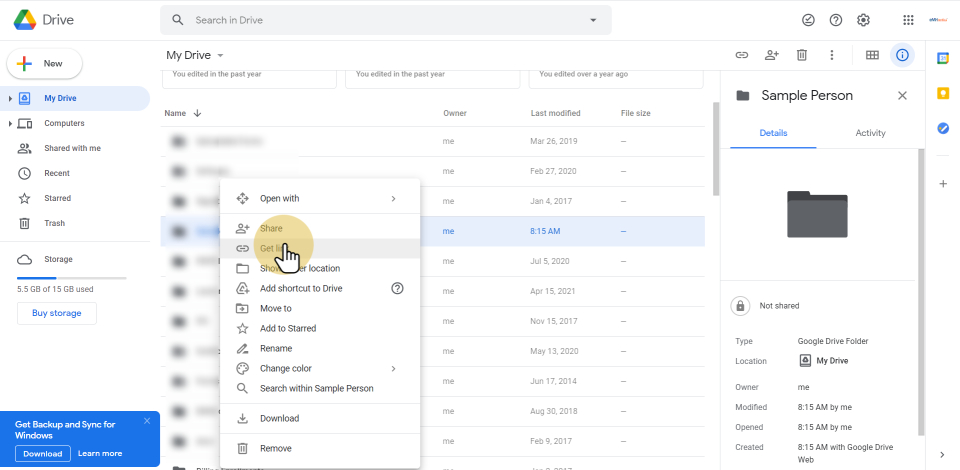Open Tasks icon in side panel

pyautogui.click(x=943, y=128)
